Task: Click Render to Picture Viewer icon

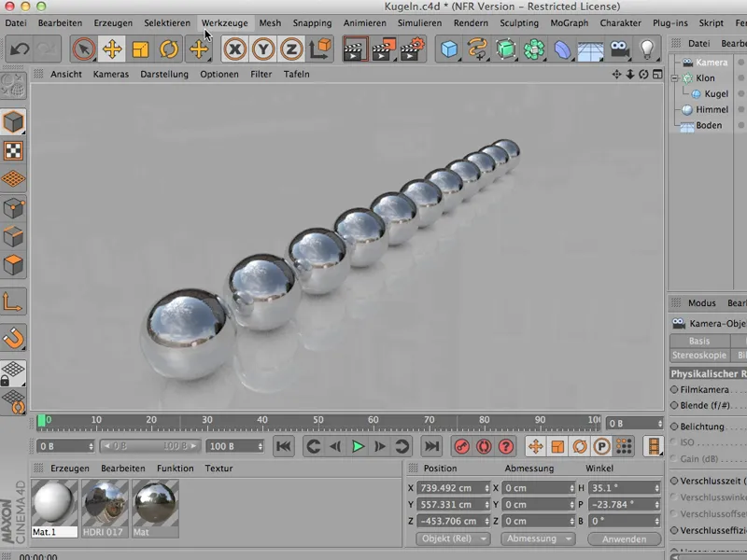Action: [x=384, y=49]
